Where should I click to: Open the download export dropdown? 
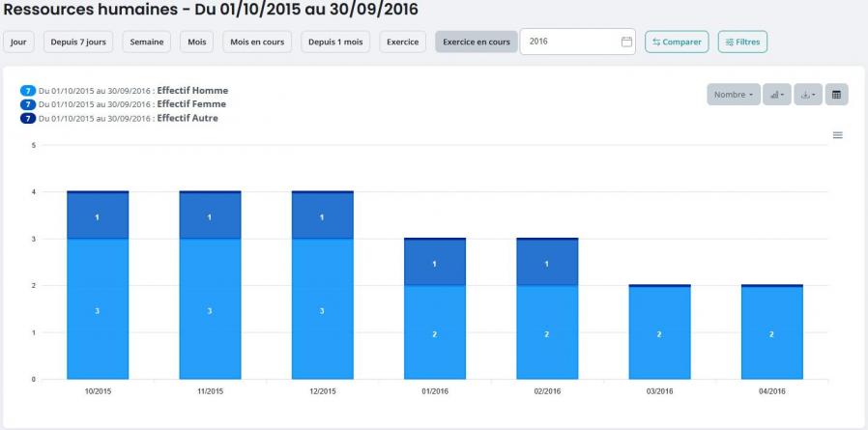(x=808, y=95)
